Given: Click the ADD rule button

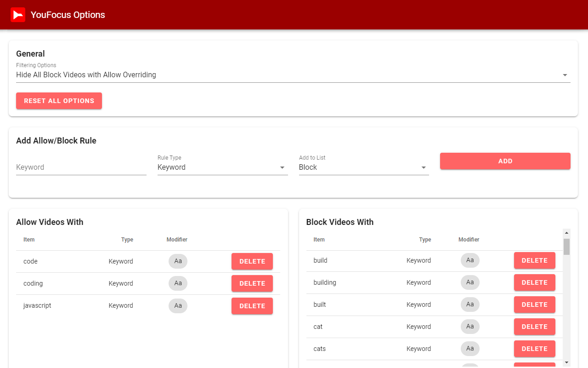Looking at the screenshot, I should coord(505,161).
